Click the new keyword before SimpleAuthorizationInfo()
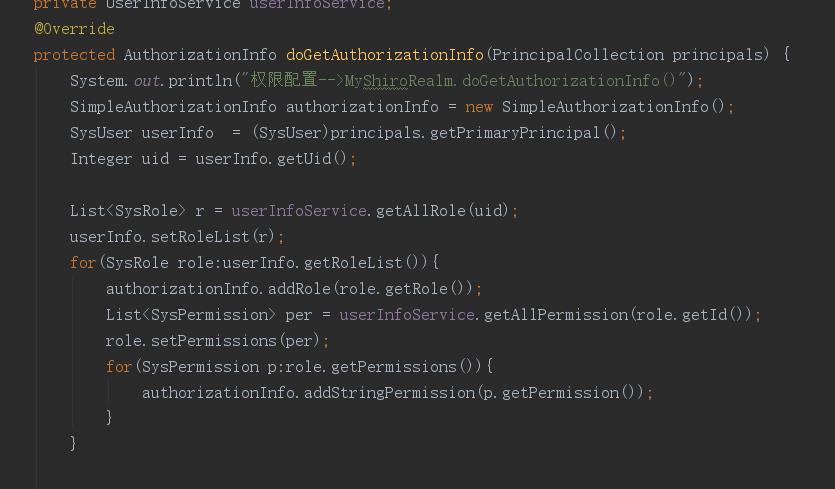Viewport: 835px width, 489px height. pos(479,106)
